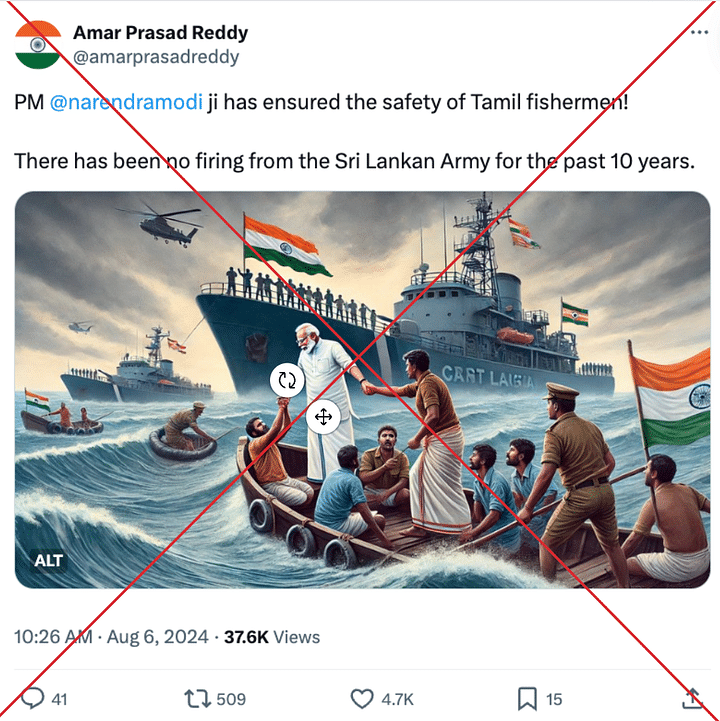Click the Indian flag profile avatar
Image resolution: width=720 pixels, height=721 pixels.
click(x=38, y=45)
